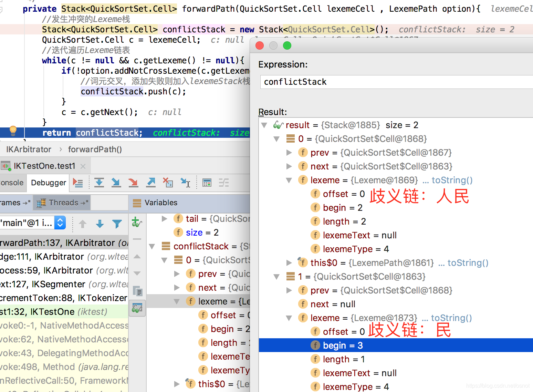This screenshot has height=392, width=533.
Task: Select forwardPath:137 IKArbitrator stack frame
Action: pyautogui.click(x=64, y=243)
